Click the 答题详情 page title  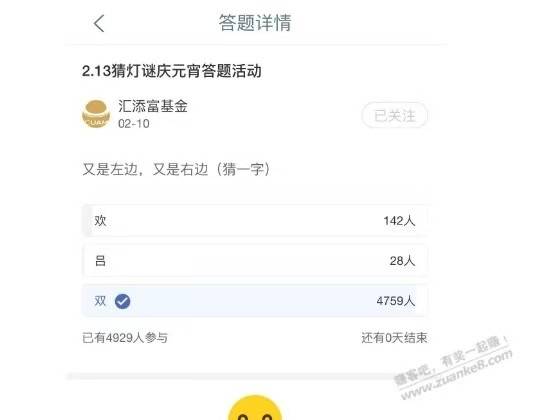pos(255,23)
